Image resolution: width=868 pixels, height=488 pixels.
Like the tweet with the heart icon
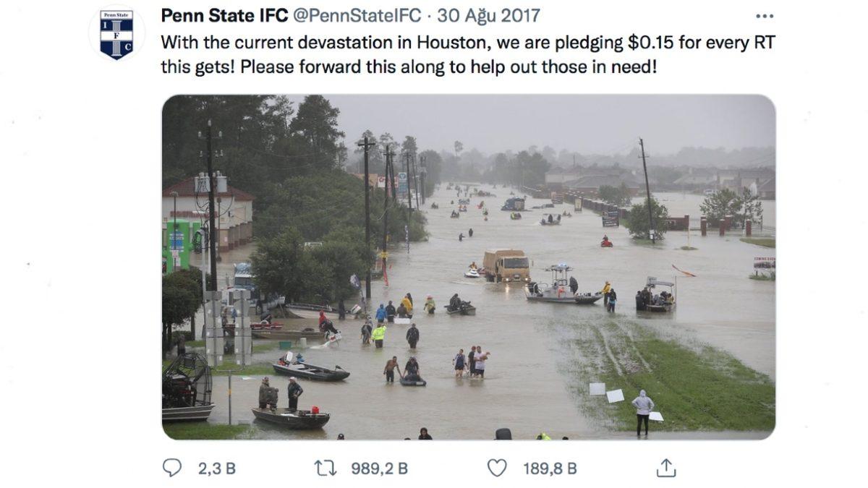(497, 468)
